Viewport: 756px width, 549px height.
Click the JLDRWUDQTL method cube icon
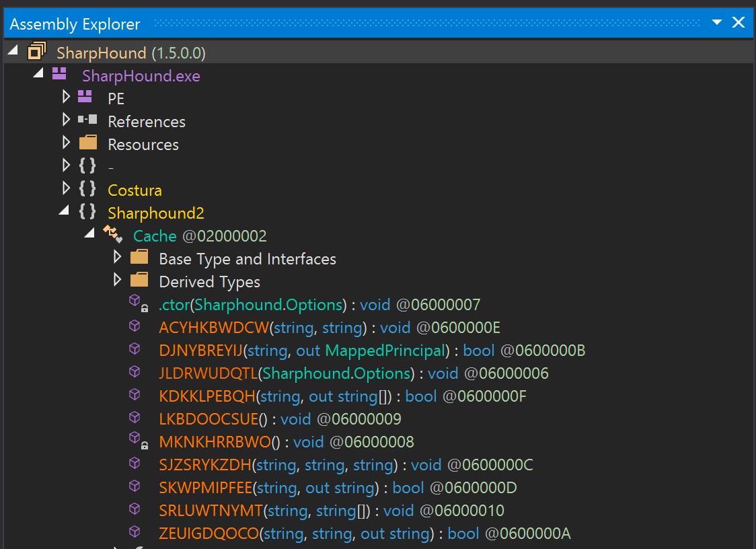pyautogui.click(x=135, y=371)
